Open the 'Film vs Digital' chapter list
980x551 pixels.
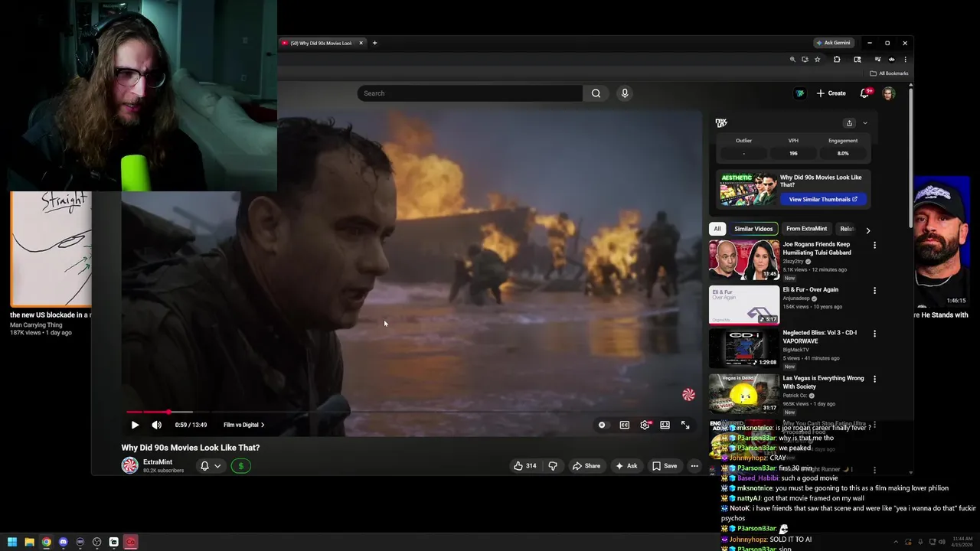pos(243,425)
